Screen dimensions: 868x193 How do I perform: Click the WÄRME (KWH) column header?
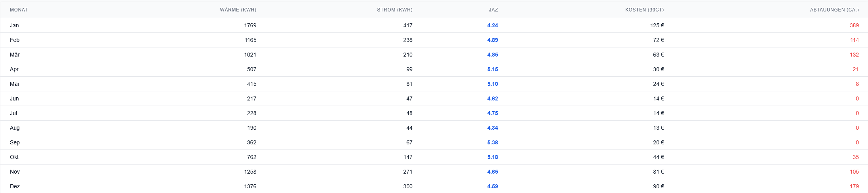pyautogui.click(x=238, y=10)
